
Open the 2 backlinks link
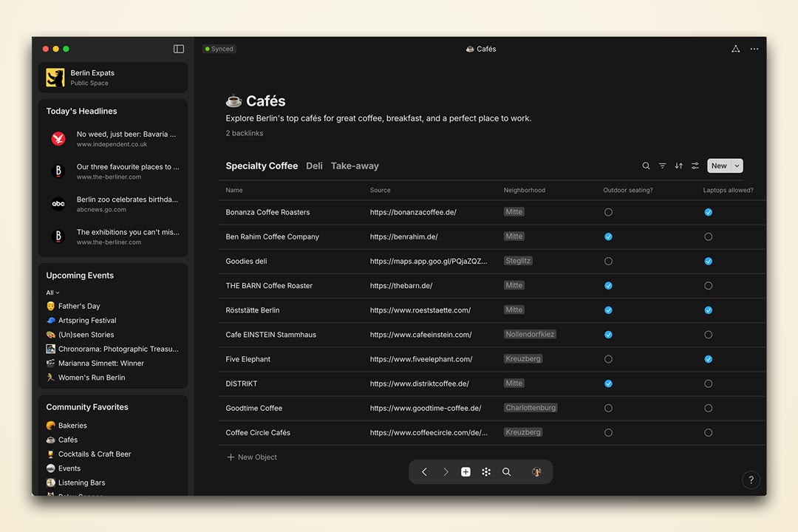pos(244,133)
